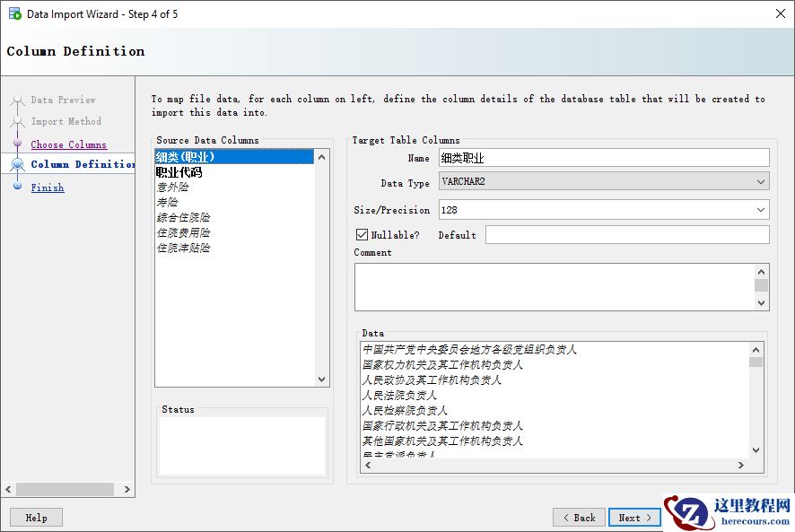The height and width of the screenshot is (532, 795).
Task: Click the Name input field
Action: (603, 158)
